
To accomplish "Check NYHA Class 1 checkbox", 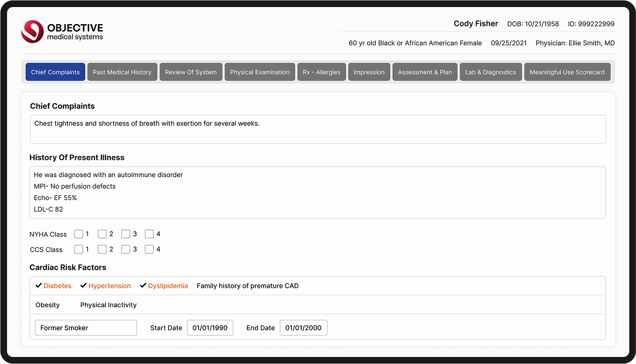I will pos(79,234).
